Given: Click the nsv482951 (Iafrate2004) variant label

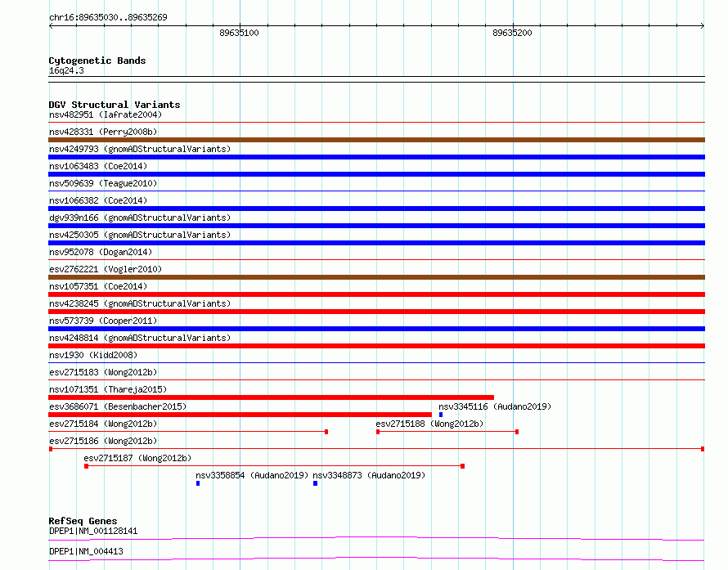Looking at the screenshot, I should click(106, 114).
